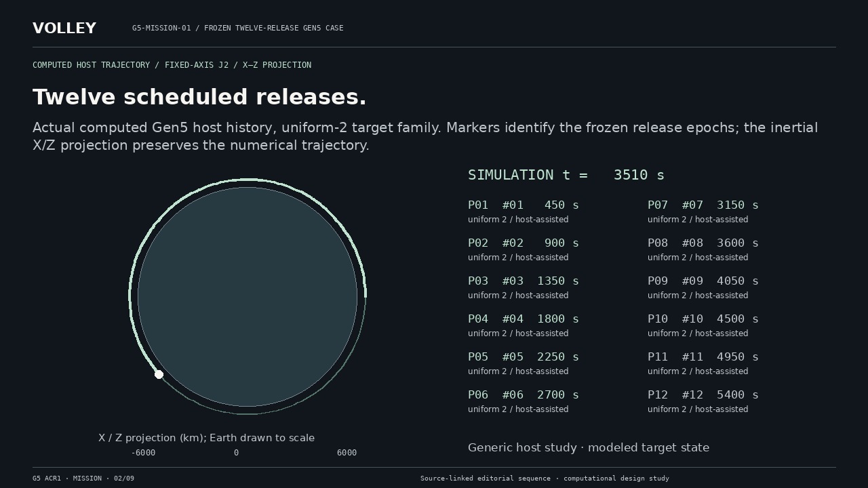Click the 'Twelve scheduled releases.' heading

tap(199, 97)
